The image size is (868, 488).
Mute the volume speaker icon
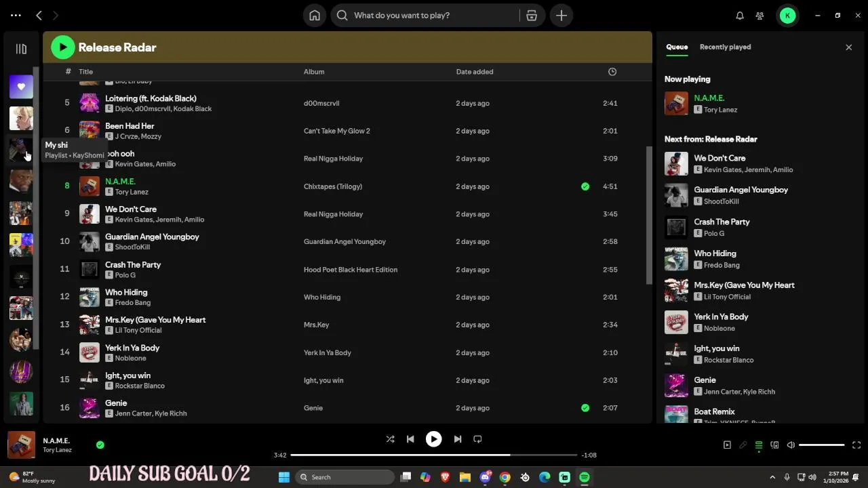(x=791, y=445)
